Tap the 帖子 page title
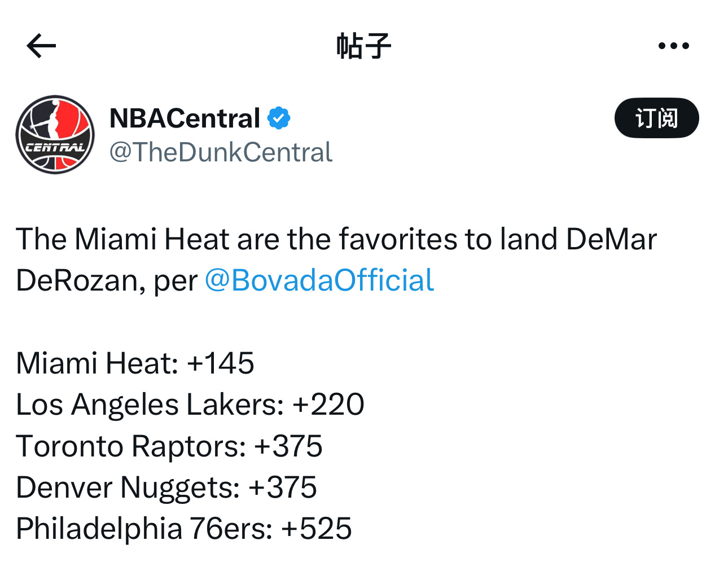728x571 pixels. point(364,46)
